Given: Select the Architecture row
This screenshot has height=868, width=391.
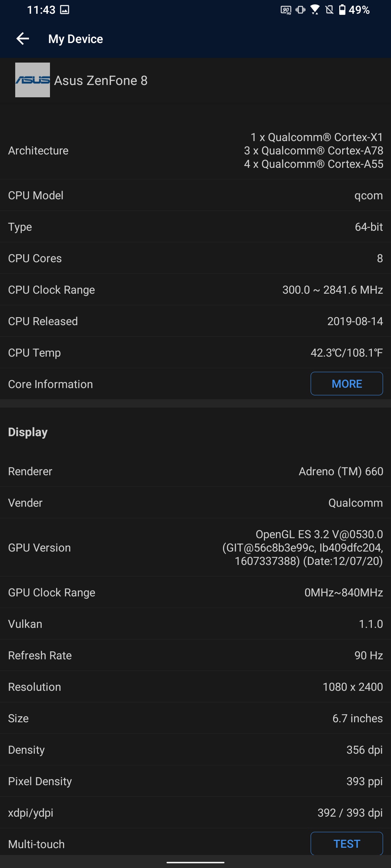Looking at the screenshot, I should (x=195, y=150).
